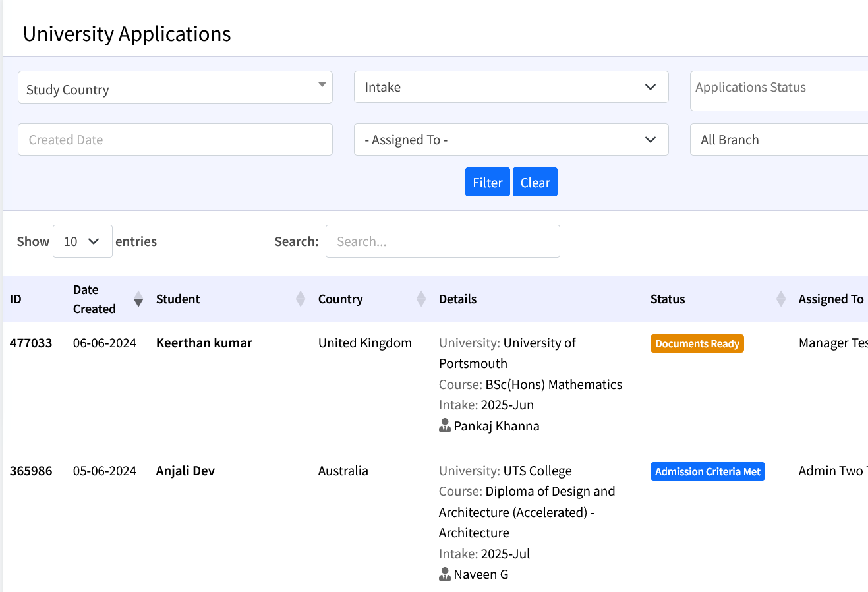Click into the Search box
This screenshot has height=592, width=868.
tap(442, 242)
